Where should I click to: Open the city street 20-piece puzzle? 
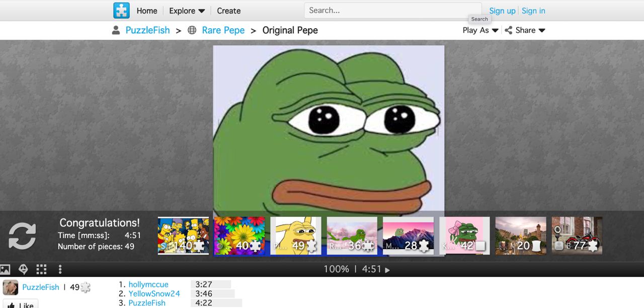(x=521, y=236)
